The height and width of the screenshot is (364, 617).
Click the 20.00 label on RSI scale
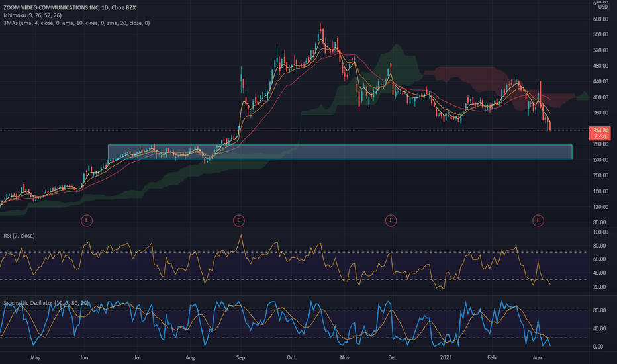[x=599, y=287]
